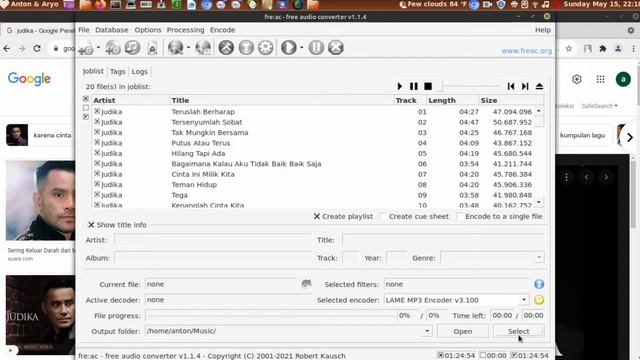Pause joblist playback
The width and height of the screenshot is (640, 360).
pos(413,86)
